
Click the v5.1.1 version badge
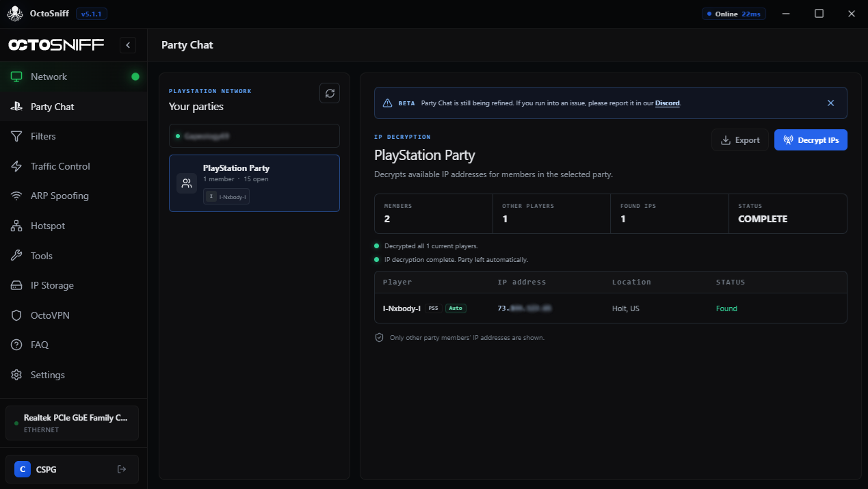[x=92, y=14]
